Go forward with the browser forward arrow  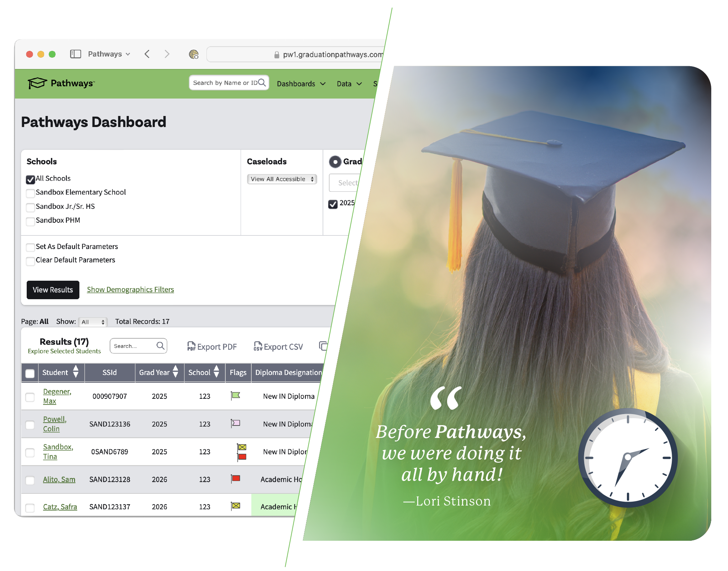pyautogui.click(x=167, y=54)
